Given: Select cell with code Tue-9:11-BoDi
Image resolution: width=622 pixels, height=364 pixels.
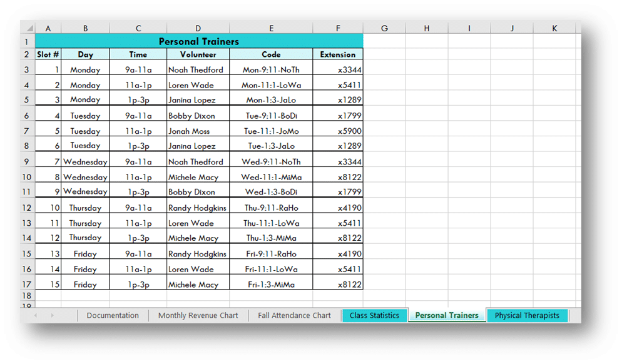Looking at the screenshot, I should point(271,113).
